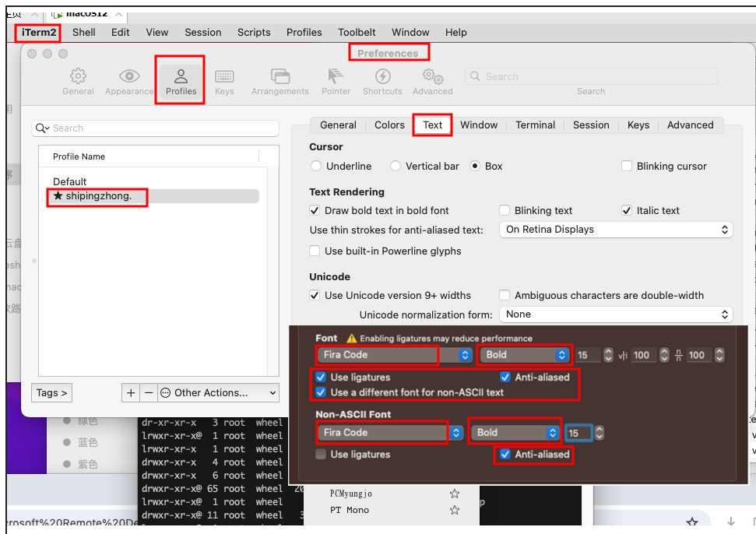756x534 pixels.
Task: Click the plus icon to add a profile
Action: click(x=131, y=393)
